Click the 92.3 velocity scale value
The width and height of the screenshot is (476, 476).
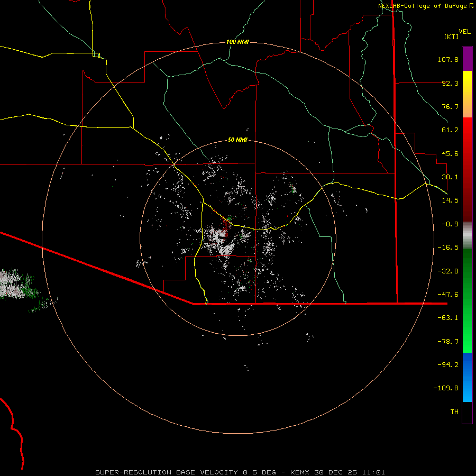pos(450,83)
